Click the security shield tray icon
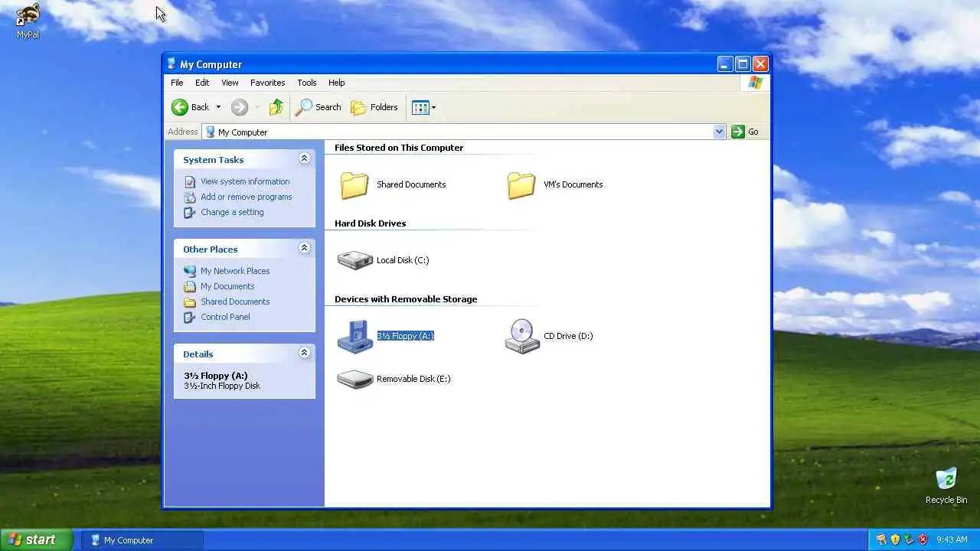Image resolution: width=980 pixels, height=551 pixels. tap(895, 540)
